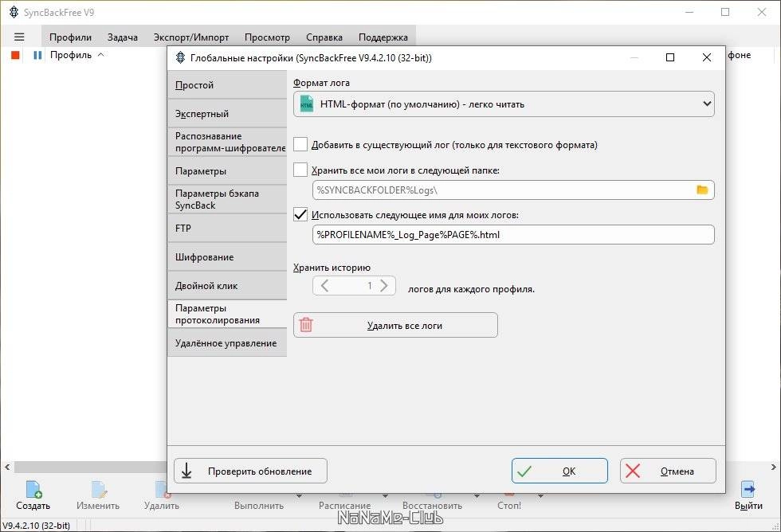Open the Двойной клик tab
Image resolution: width=781 pixels, height=532 pixels.
point(228,286)
